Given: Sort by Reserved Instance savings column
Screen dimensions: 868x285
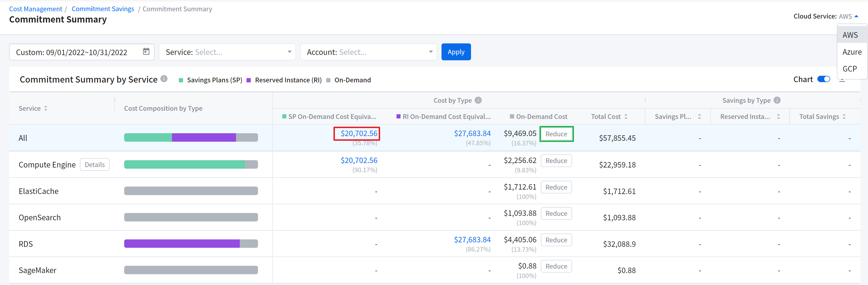Looking at the screenshot, I should click(778, 117).
